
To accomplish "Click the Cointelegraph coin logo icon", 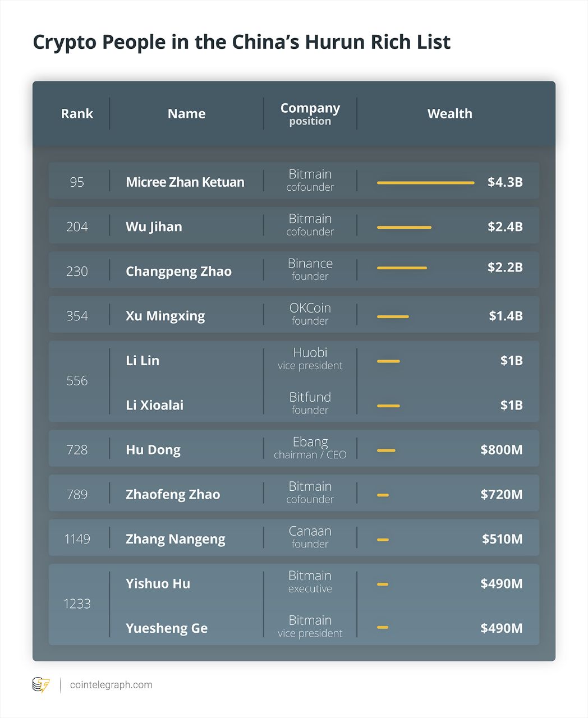I will tap(40, 685).
